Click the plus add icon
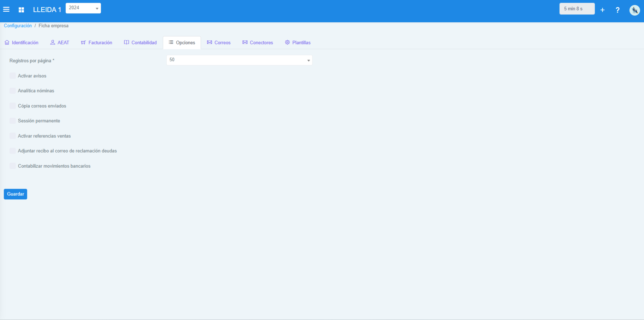Image resolution: width=644 pixels, height=320 pixels. pyautogui.click(x=602, y=10)
